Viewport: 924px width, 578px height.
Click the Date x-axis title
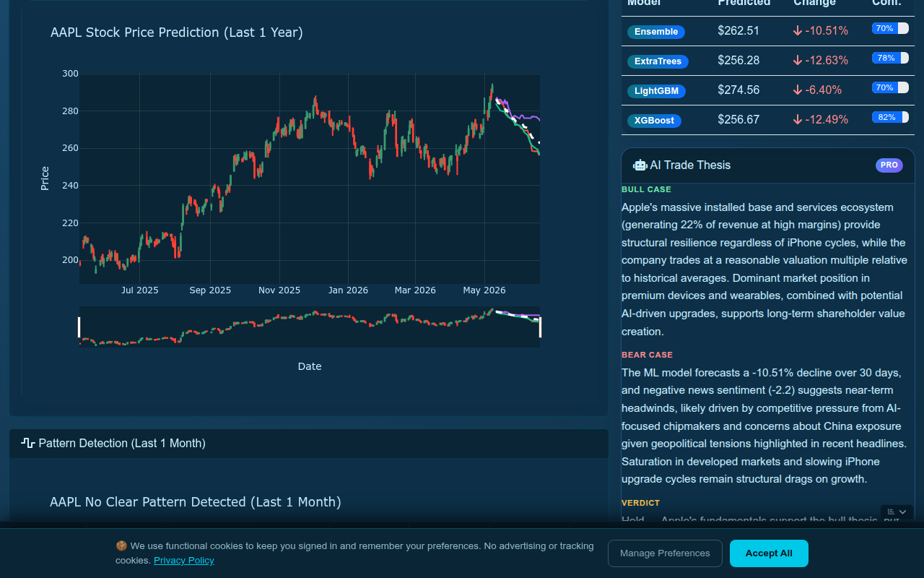310,366
